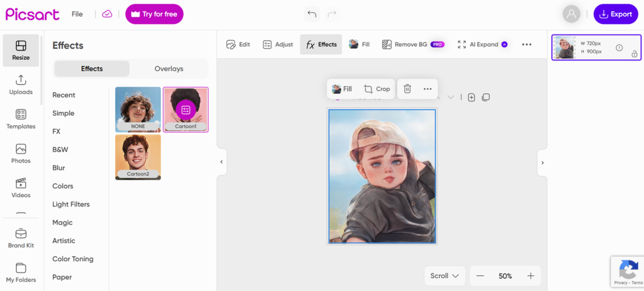Open the Uploads panel
This screenshot has width=644, height=291.
click(21, 85)
